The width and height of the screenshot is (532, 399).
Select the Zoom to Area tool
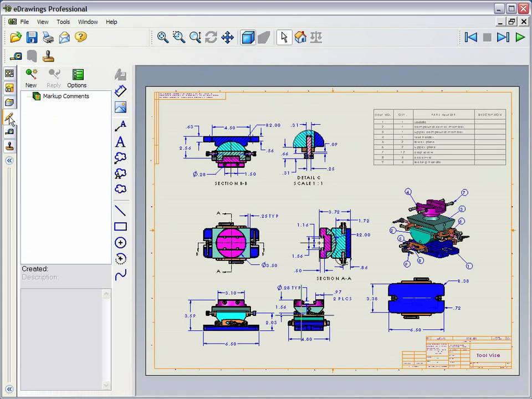tap(179, 37)
